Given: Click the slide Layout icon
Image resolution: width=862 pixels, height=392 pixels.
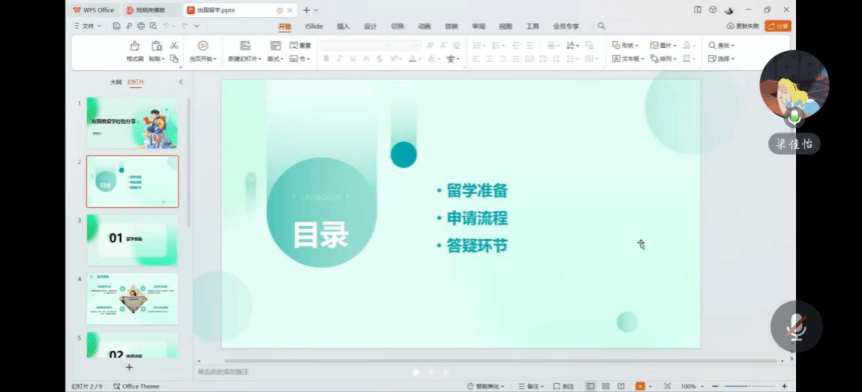Looking at the screenshot, I should (x=275, y=46).
